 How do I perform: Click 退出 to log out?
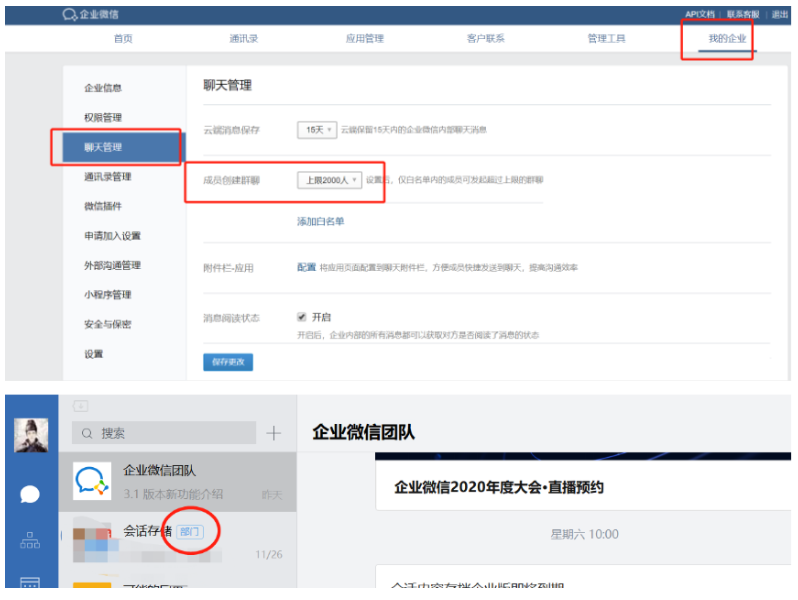coord(779,14)
